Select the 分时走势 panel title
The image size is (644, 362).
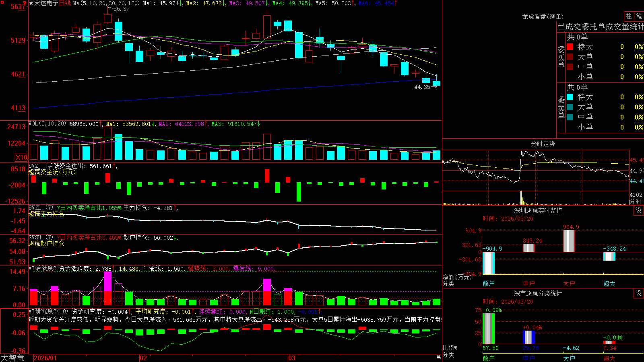pyautogui.click(x=543, y=144)
